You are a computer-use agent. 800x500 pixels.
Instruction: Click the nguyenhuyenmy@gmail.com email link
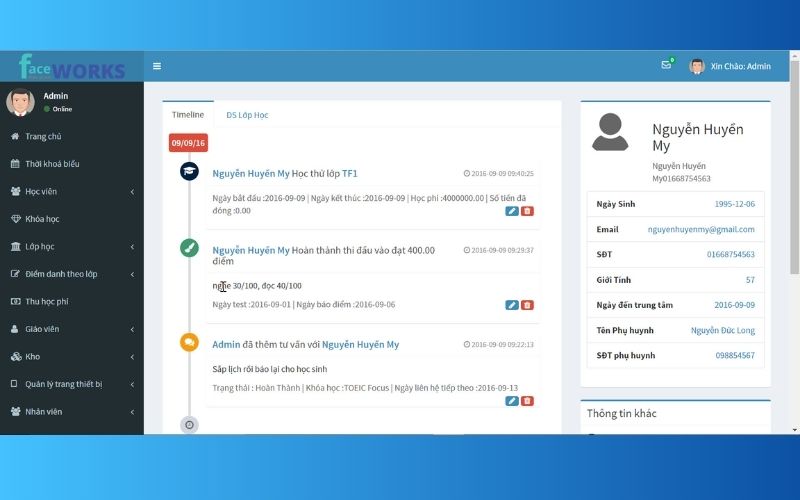click(700, 229)
